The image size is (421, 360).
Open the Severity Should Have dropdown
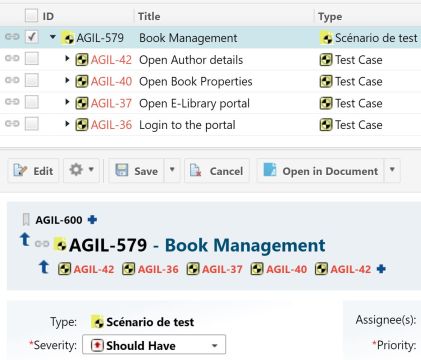pos(154,345)
